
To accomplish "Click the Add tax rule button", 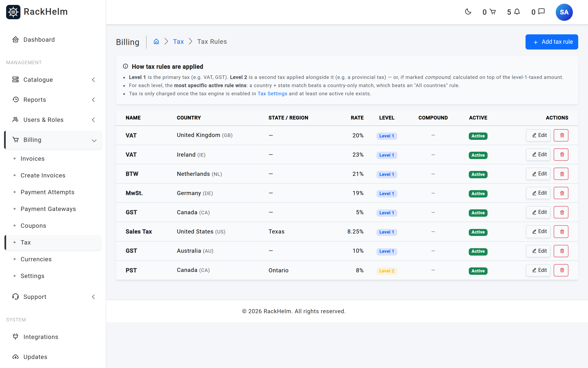I will point(551,42).
